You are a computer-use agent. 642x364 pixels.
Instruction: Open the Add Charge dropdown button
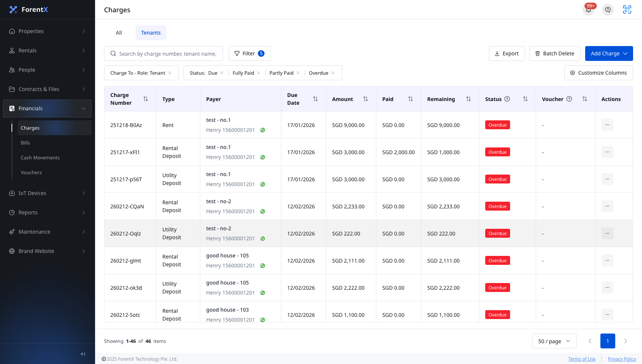click(609, 53)
